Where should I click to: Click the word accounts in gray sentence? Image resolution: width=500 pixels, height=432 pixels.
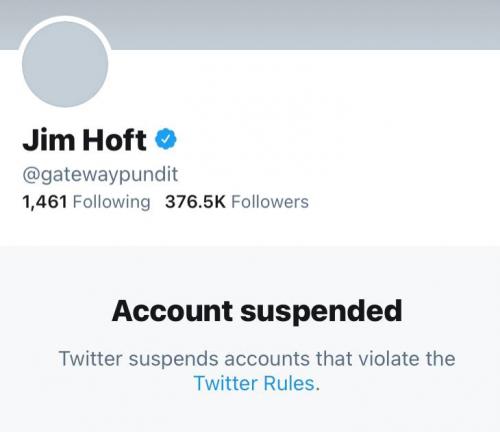click(267, 359)
